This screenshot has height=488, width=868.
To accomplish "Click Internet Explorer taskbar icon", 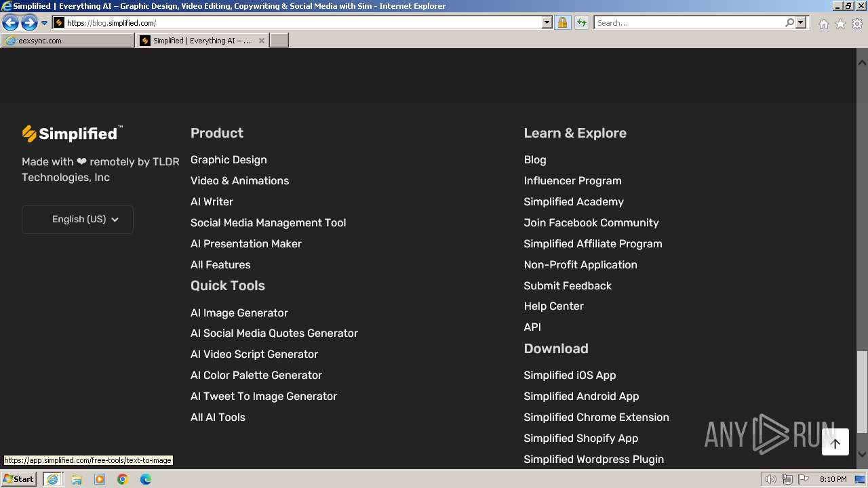I will coord(52,479).
